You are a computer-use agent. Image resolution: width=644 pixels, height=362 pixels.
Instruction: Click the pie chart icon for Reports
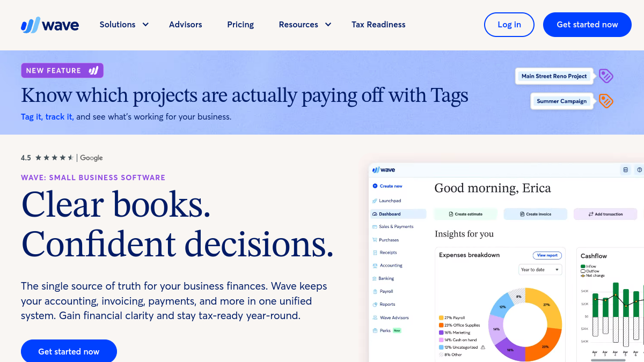[375, 304]
